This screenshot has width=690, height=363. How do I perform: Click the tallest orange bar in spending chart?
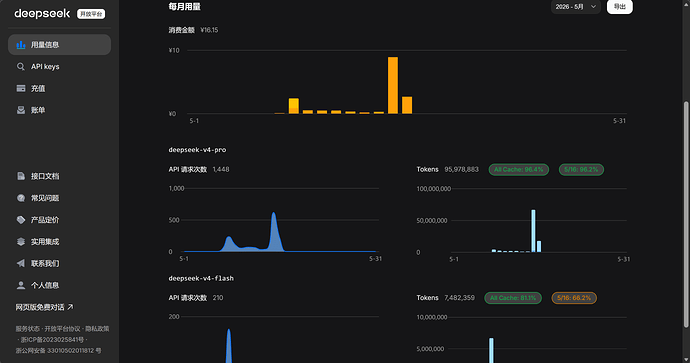point(393,85)
